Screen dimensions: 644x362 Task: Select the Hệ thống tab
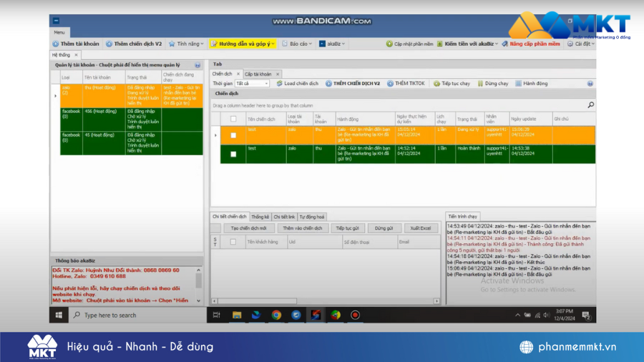(x=62, y=54)
